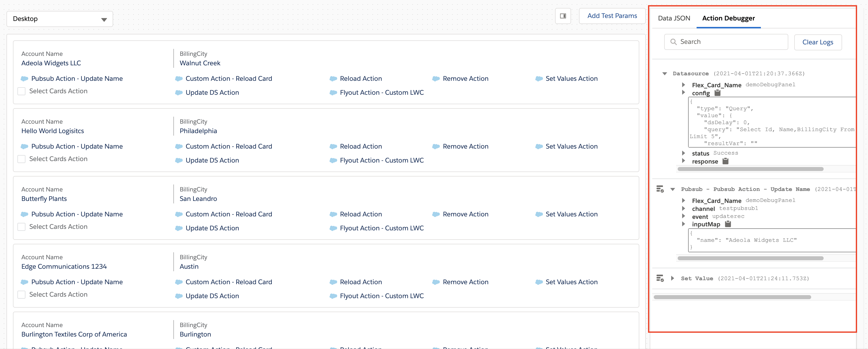868x349 pixels.
Task: Click Reload Action icon on Hello World card
Action: (333, 146)
